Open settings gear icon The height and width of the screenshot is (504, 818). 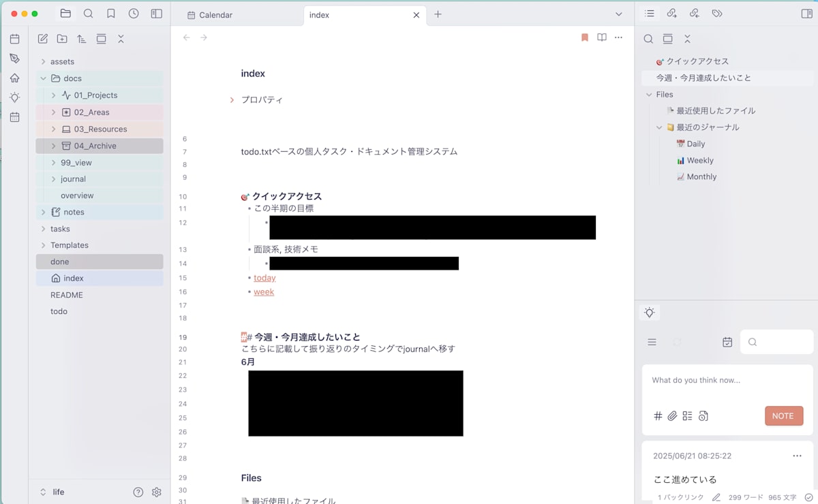[157, 492]
